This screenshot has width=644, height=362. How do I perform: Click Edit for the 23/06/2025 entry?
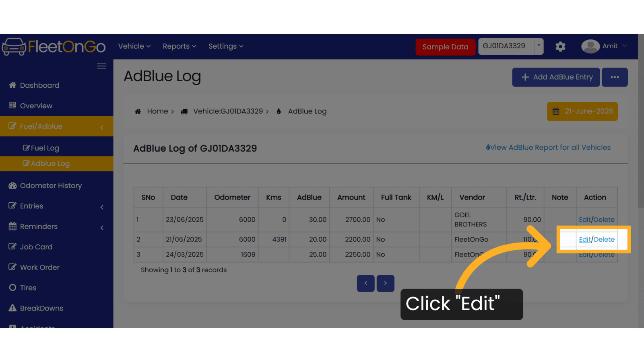[585, 220]
